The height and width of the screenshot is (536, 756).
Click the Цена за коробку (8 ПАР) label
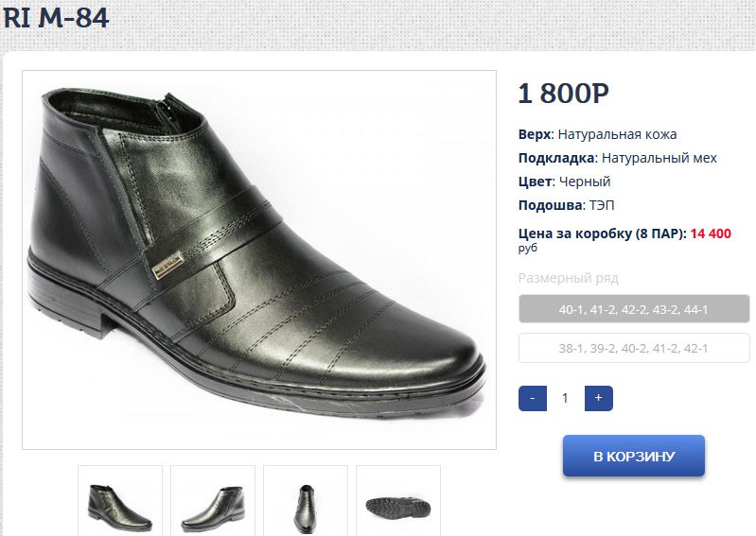pos(602,233)
